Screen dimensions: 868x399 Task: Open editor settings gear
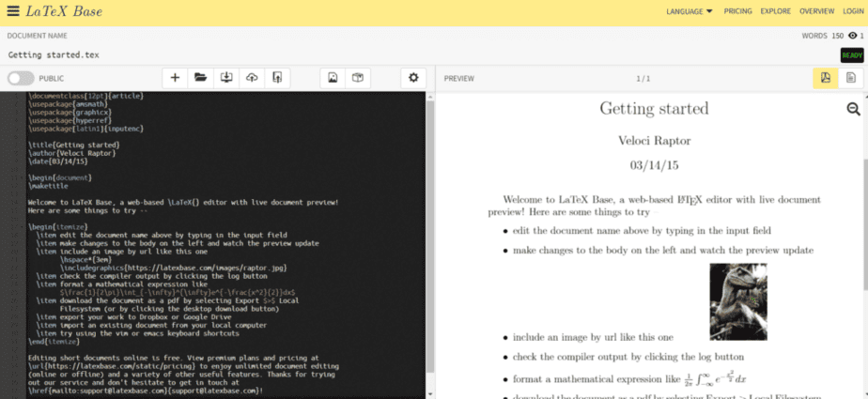pyautogui.click(x=413, y=78)
